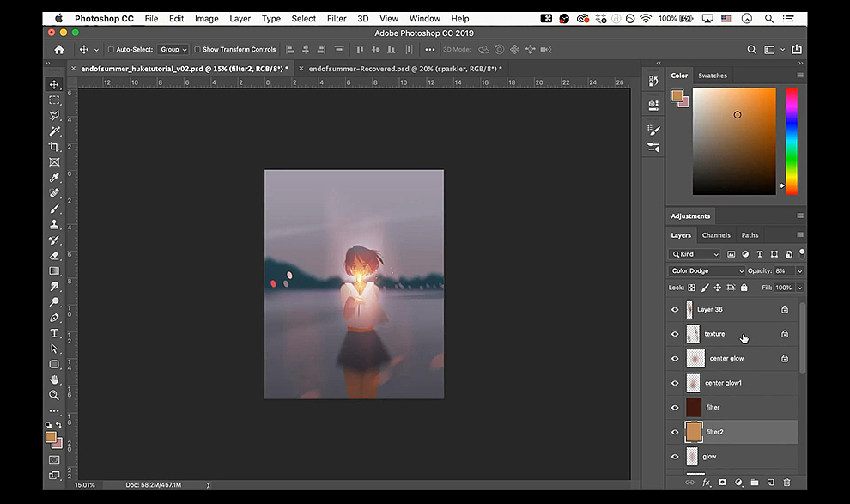Add a layer mask to the layer
This screenshot has height=504, width=850.
point(722,482)
